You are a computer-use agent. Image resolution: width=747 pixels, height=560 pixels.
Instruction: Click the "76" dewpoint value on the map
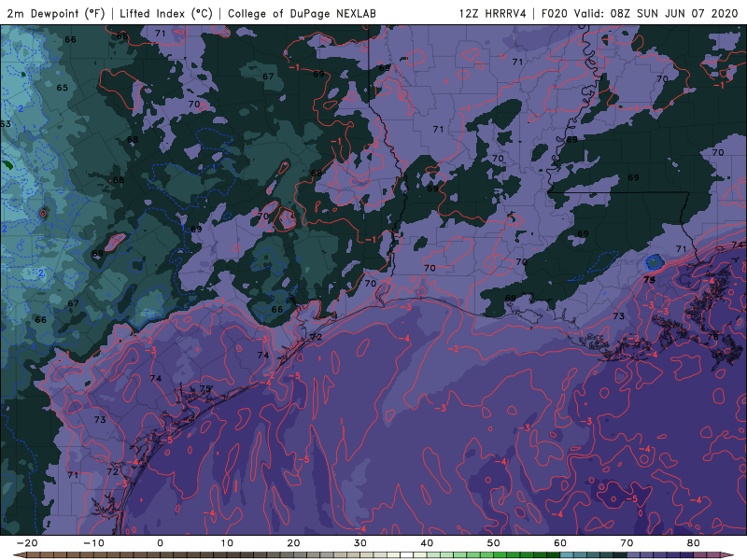click(712, 337)
